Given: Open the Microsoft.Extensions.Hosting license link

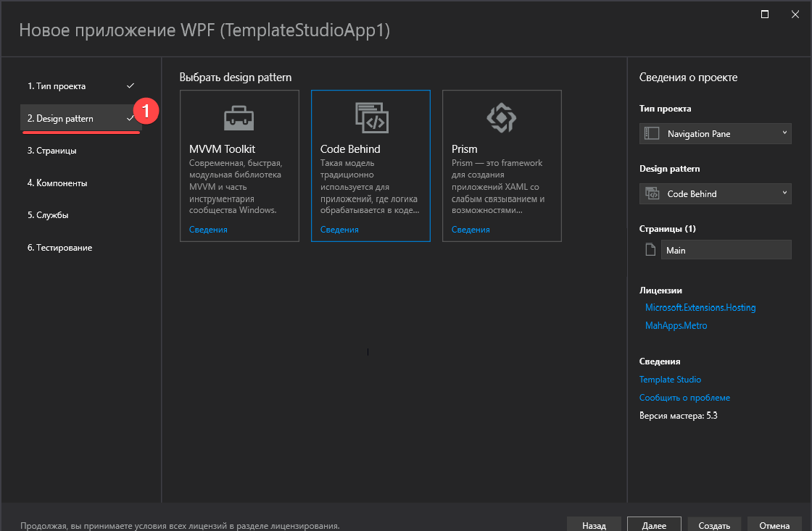Looking at the screenshot, I should (700, 307).
